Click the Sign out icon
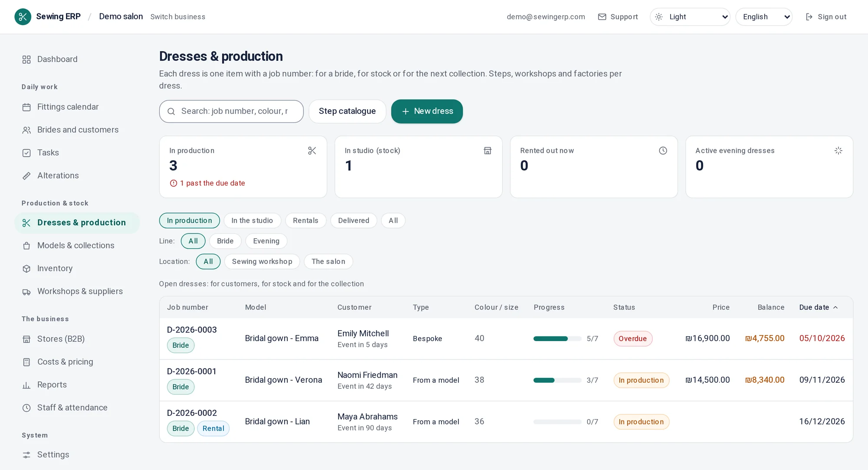Screen dimensions: 868x470 click(x=809, y=17)
